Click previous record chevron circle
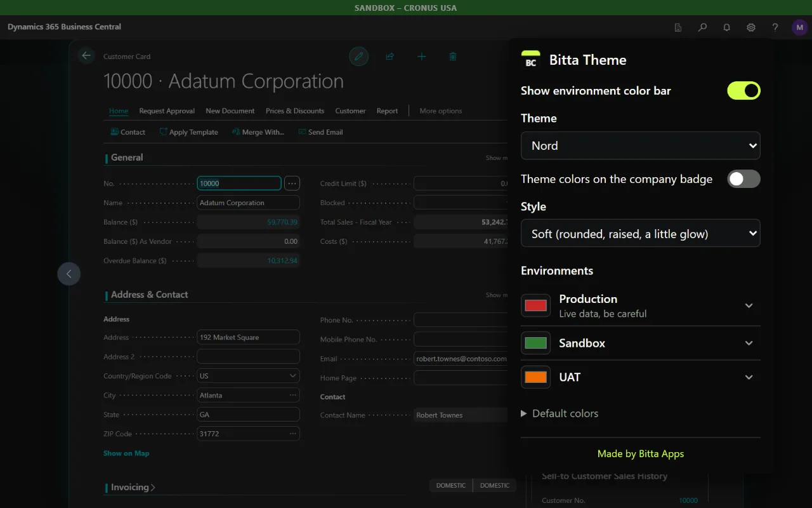812x508 pixels. [x=69, y=274]
